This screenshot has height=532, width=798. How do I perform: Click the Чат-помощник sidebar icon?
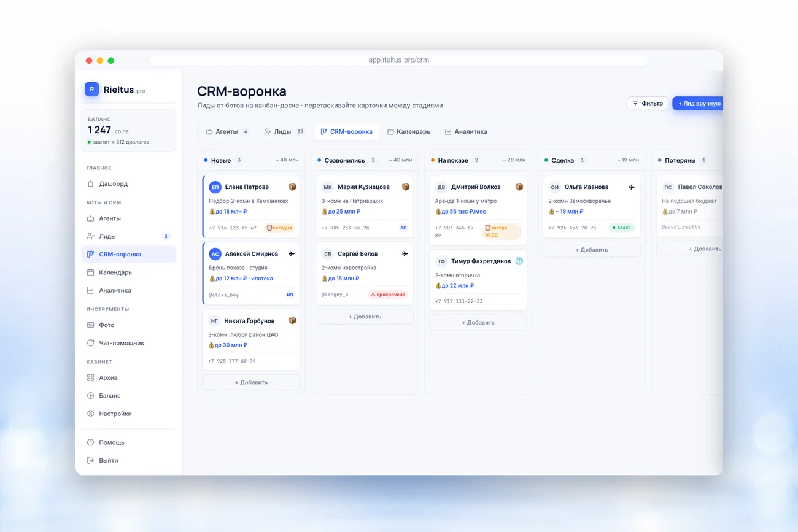pos(90,343)
